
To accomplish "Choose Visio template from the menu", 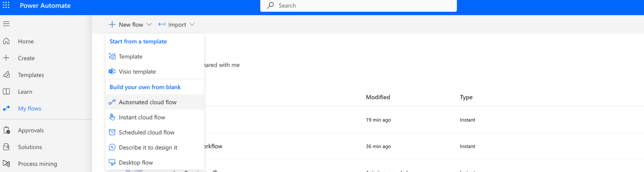I will [155, 71].
